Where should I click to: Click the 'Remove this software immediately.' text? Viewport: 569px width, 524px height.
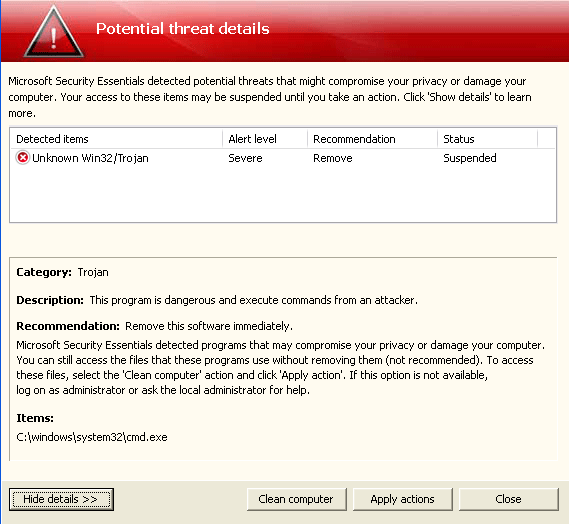tap(209, 326)
